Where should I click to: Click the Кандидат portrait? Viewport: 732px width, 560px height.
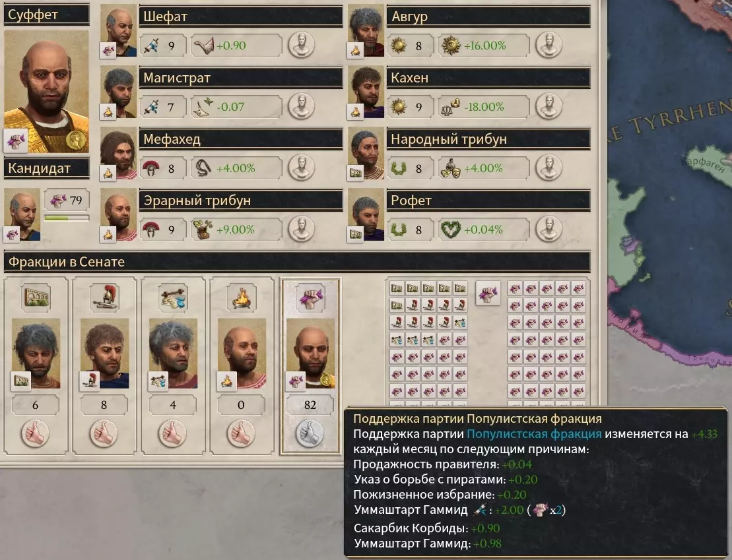point(22,214)
